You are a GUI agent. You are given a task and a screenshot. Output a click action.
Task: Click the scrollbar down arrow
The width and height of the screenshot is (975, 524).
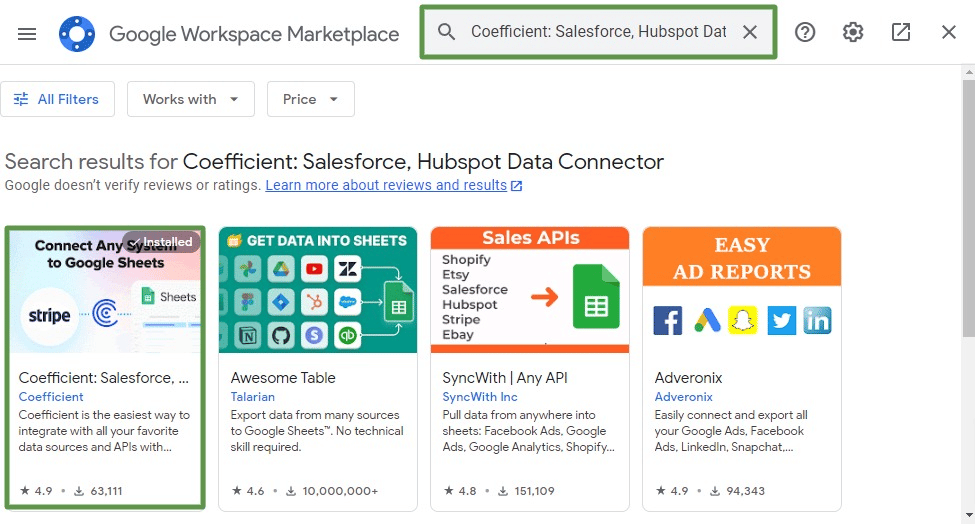[x=969, y=516]
